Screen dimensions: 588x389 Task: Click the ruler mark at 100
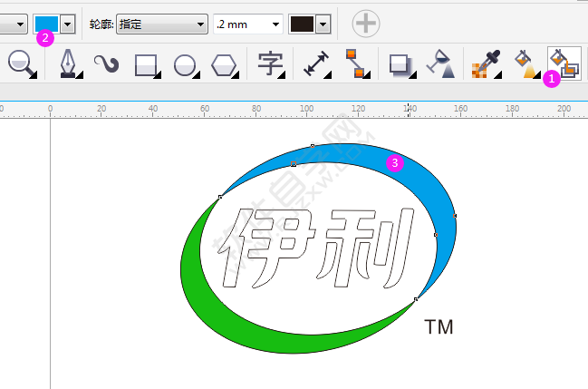coord(307,109)
